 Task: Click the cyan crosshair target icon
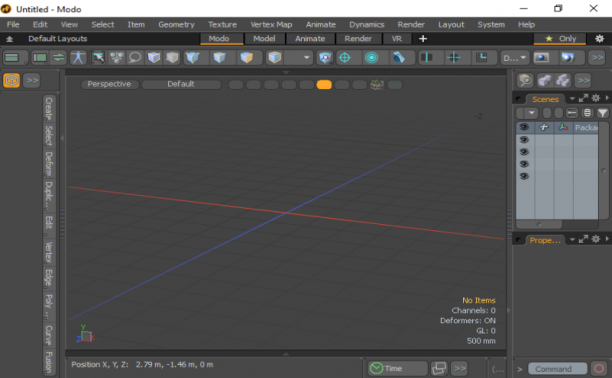click(345, 58)
